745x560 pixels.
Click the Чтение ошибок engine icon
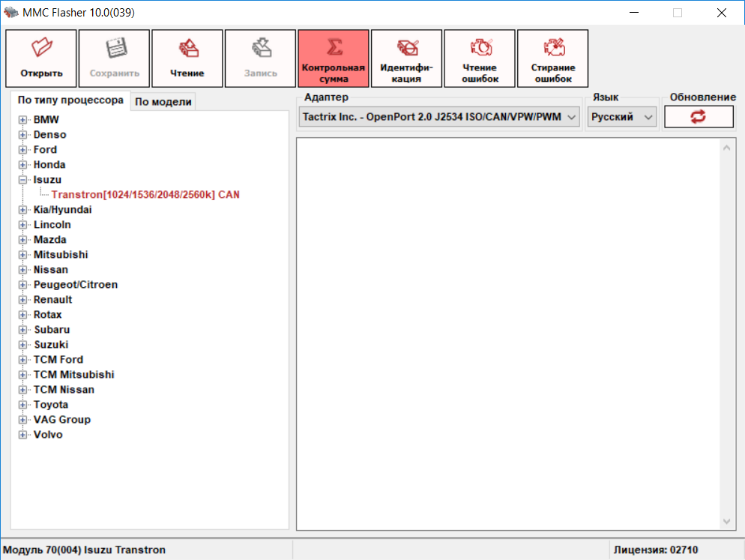(x=480, y=48)
